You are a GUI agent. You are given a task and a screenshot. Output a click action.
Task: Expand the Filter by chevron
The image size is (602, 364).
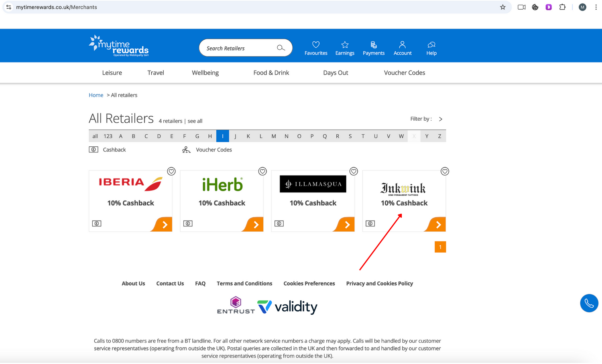(x=441, y=119)
